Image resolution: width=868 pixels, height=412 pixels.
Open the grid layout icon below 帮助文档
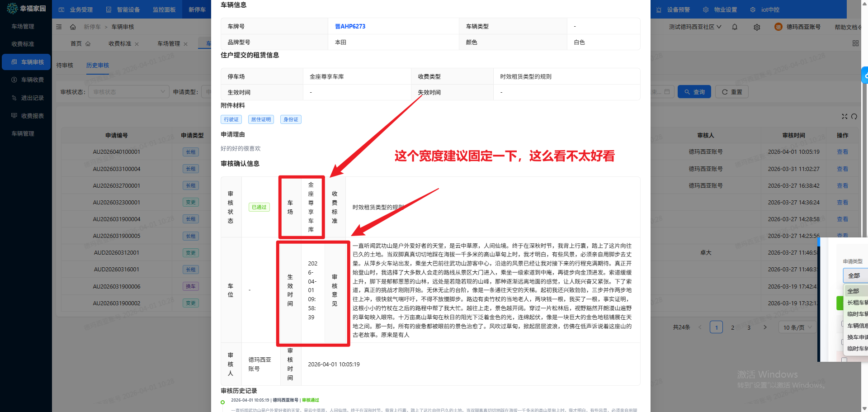(855, 43)
